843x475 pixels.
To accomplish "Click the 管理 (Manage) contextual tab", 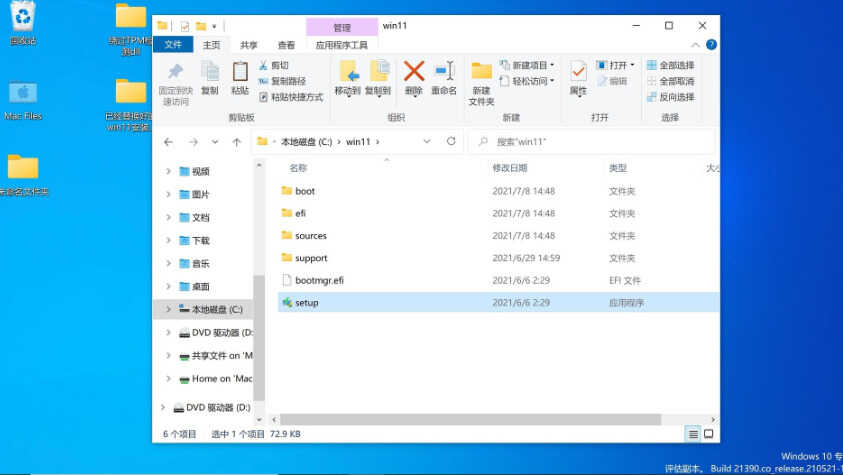I will click(342, 27).
